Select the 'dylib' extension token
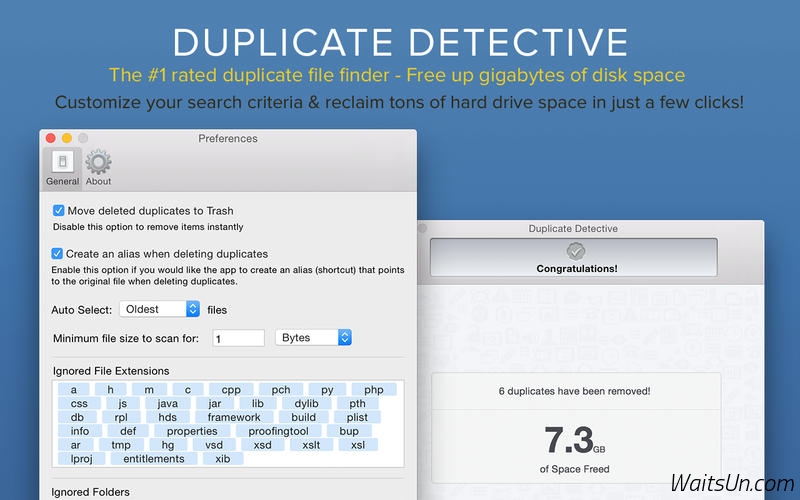This screenshot has width=800, height=500. point(306,404)
